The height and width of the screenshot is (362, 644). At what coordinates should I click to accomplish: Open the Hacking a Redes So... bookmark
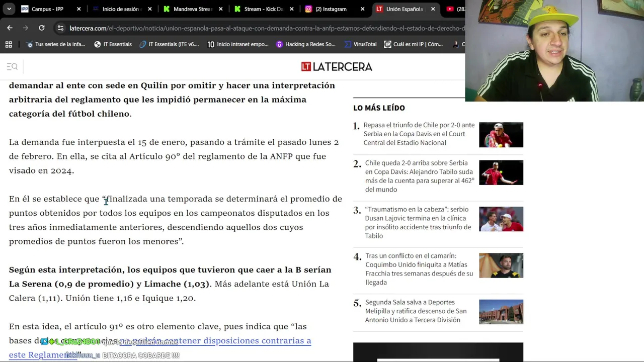click(306, 44)
